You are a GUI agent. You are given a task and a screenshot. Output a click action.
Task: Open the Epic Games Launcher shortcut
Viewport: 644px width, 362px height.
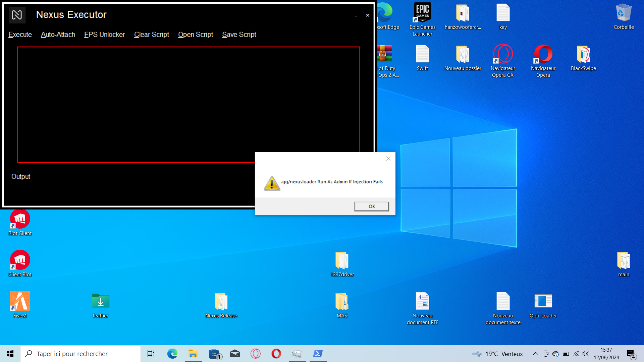[422, 13]
